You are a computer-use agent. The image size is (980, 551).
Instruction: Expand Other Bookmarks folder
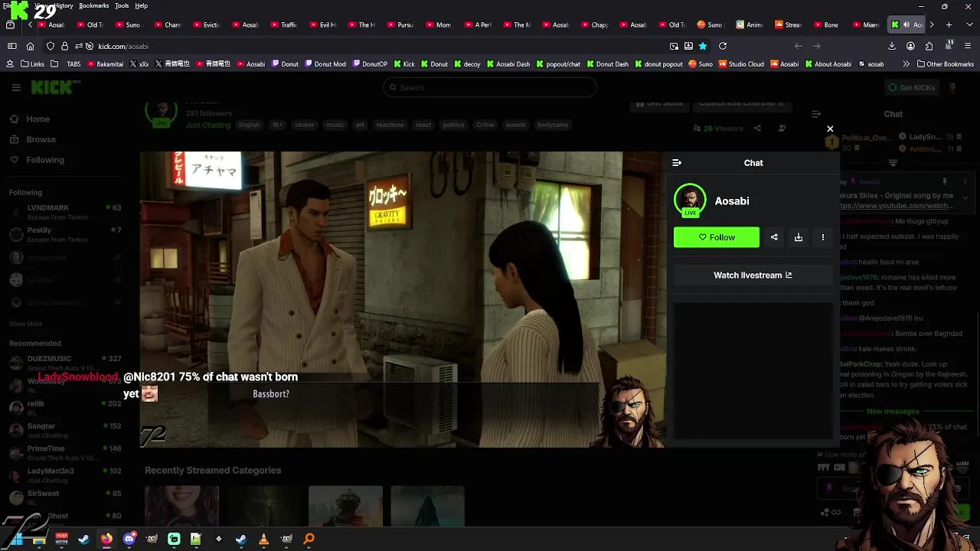point(945,64)
